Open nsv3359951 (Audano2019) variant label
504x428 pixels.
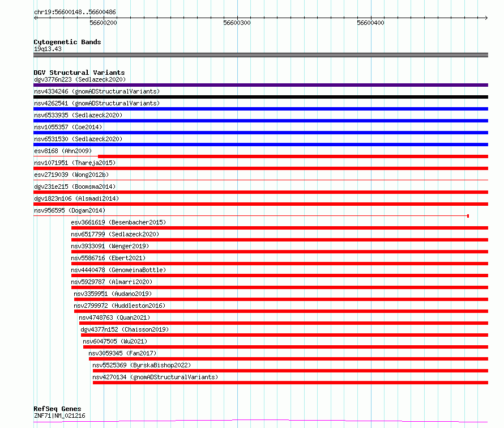coord(113,294)
